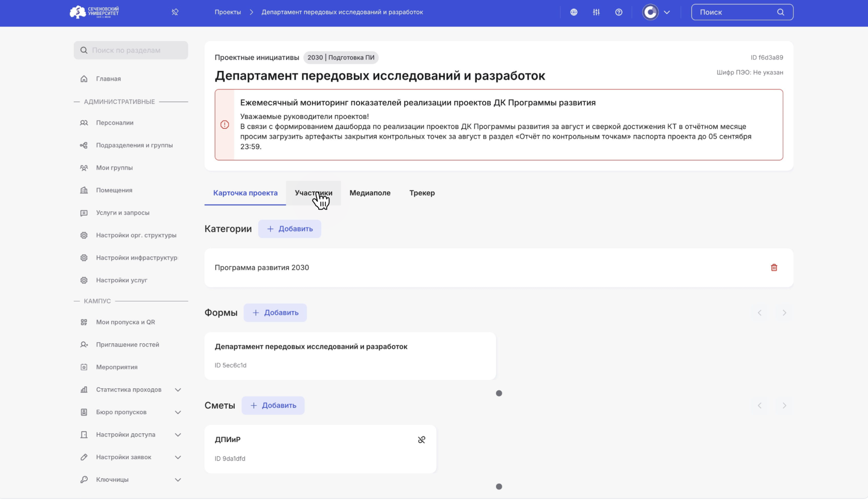Viewport: 868px width, 501px height.
Task: Click the sliders settings icon in the header
Action: 596,12
